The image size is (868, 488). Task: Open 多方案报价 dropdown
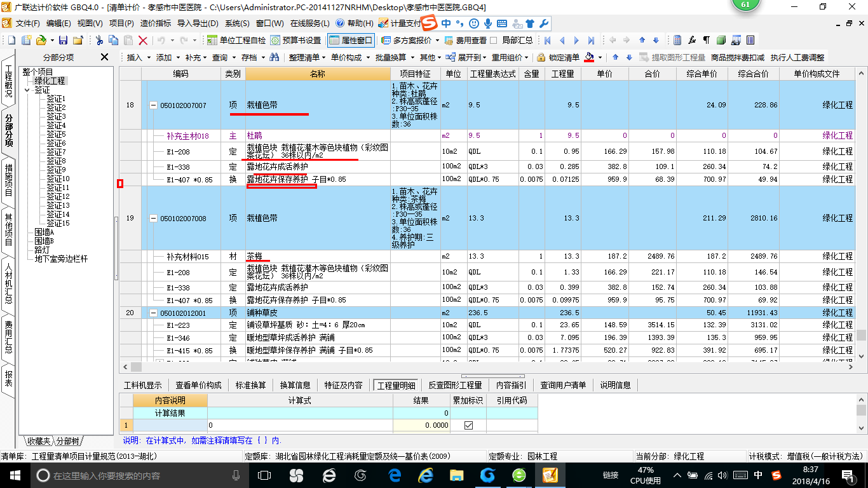point(411,40)
